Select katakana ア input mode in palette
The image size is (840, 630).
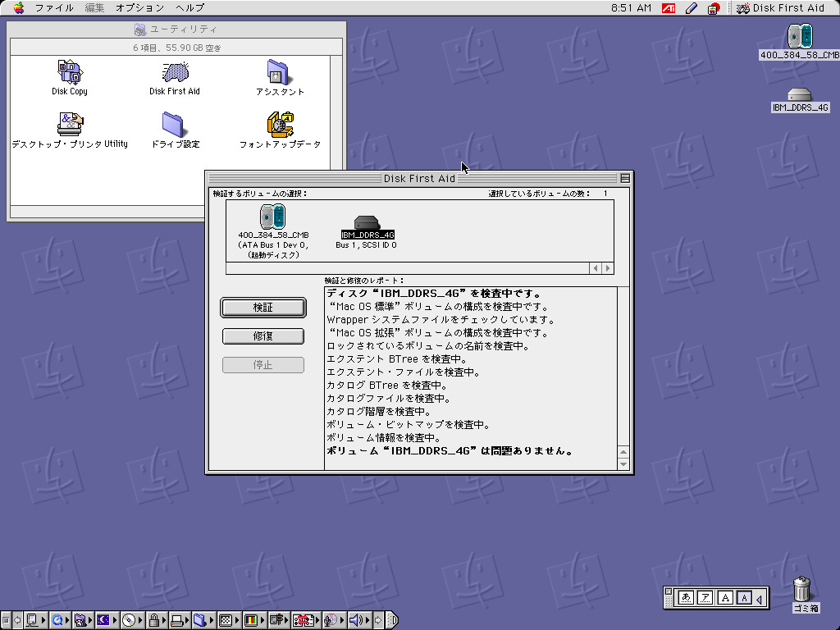tap(705, 598)
